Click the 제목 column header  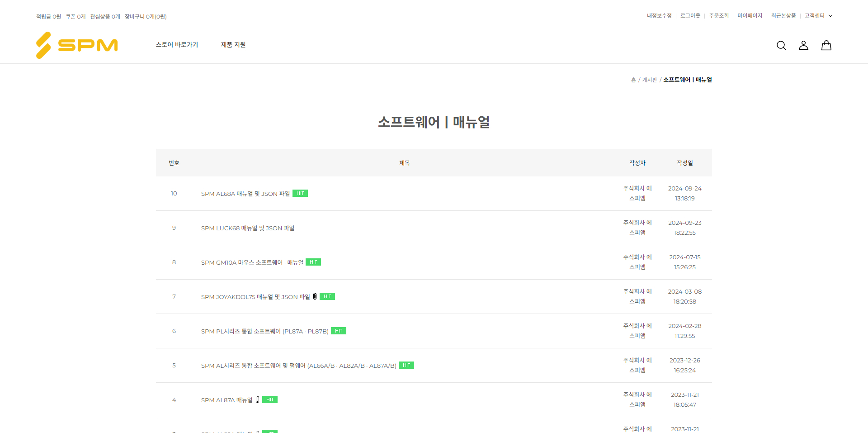pyautogui.click(x=405, y=163)
